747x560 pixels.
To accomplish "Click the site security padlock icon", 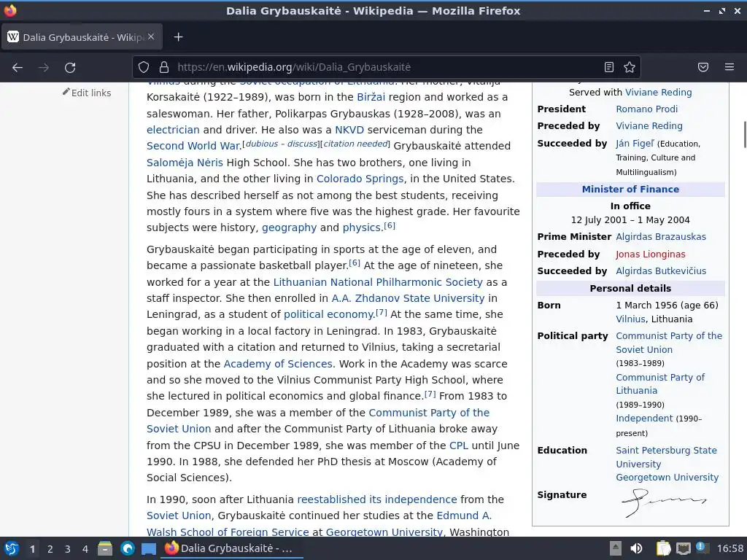I will (164, 67).
